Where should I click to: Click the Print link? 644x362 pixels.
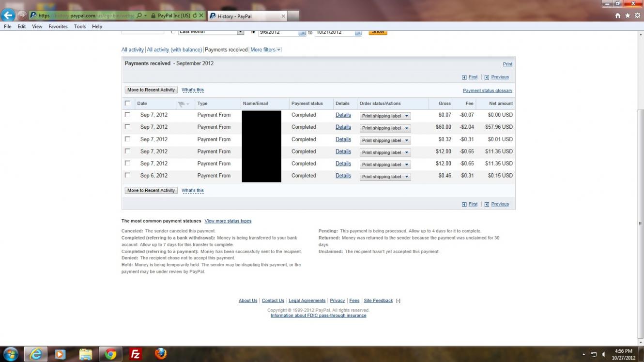507,64
